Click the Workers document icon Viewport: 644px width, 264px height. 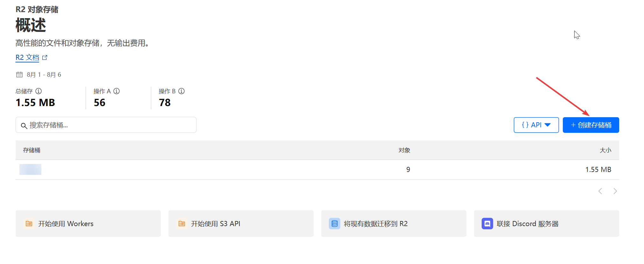(29, 224)
